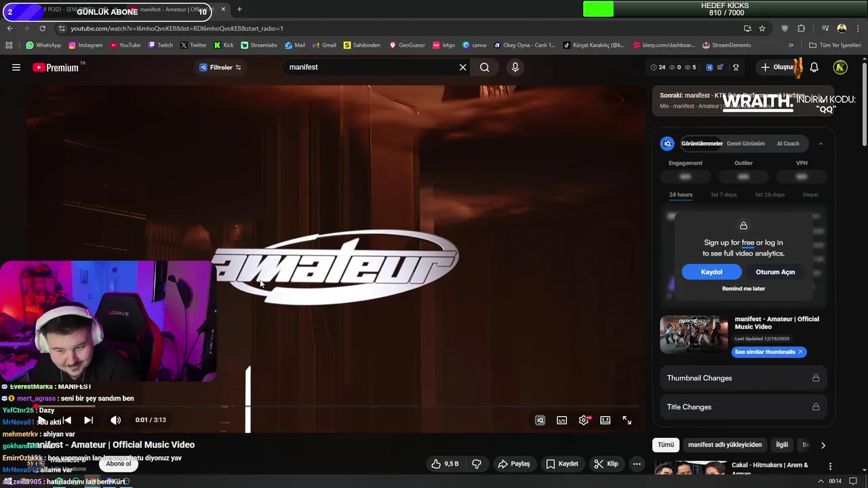Toggle subtitles in the player

(562, 420)
